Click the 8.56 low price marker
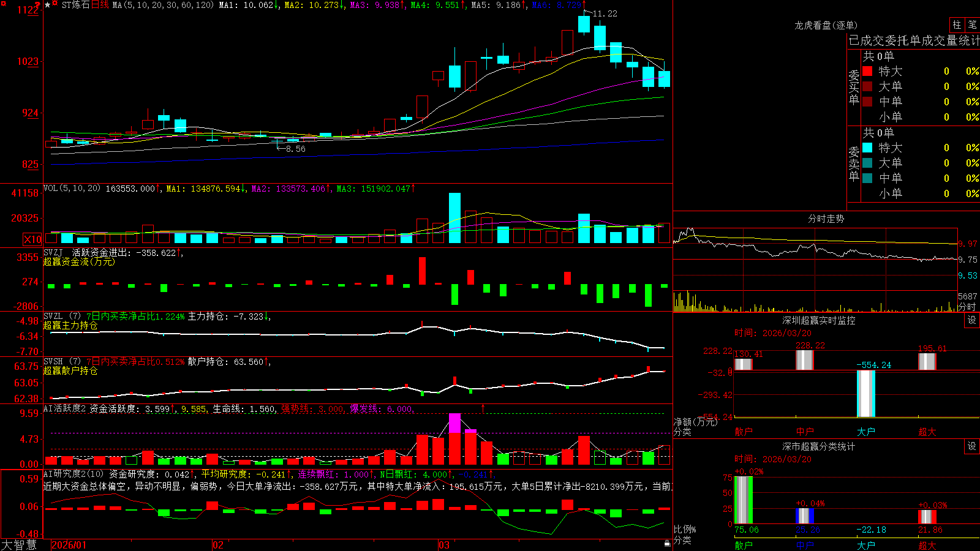Screen dimensions: 980x551 pos(295,149)
